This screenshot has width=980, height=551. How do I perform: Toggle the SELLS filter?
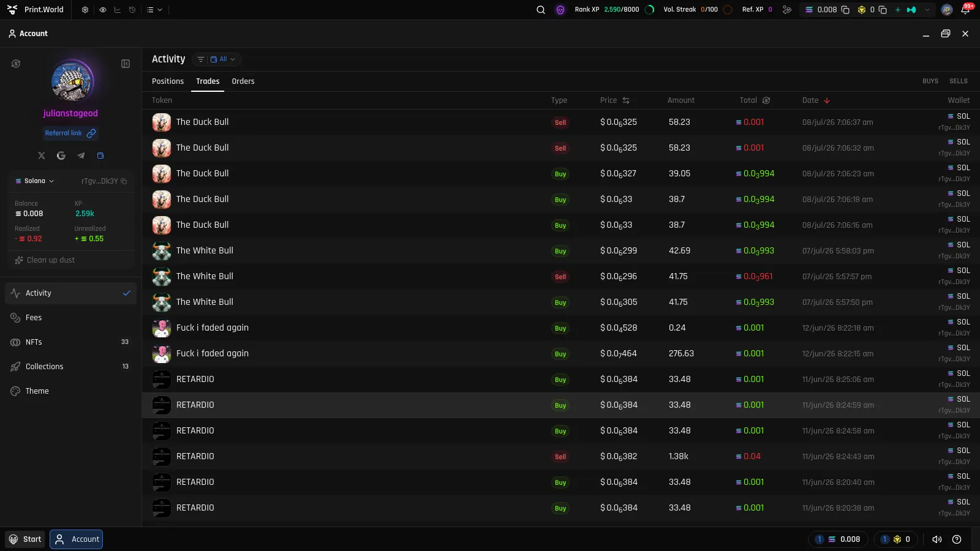click(959, 81)
